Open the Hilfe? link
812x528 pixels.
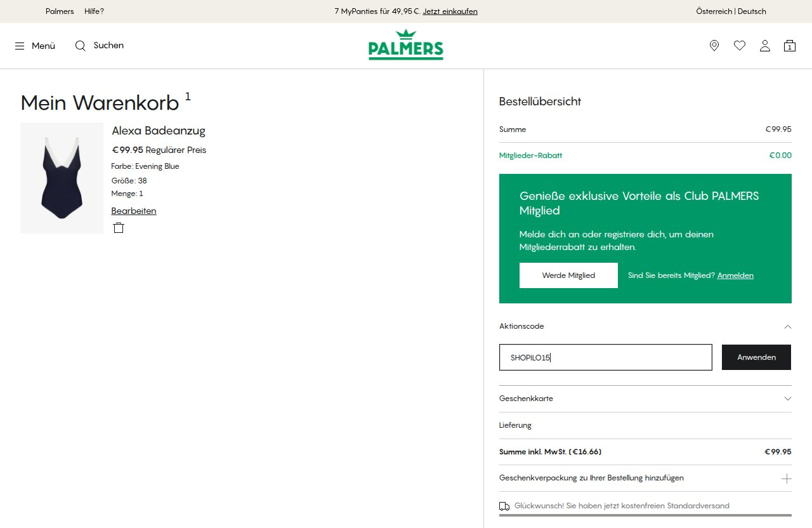(x=94, y=11)
